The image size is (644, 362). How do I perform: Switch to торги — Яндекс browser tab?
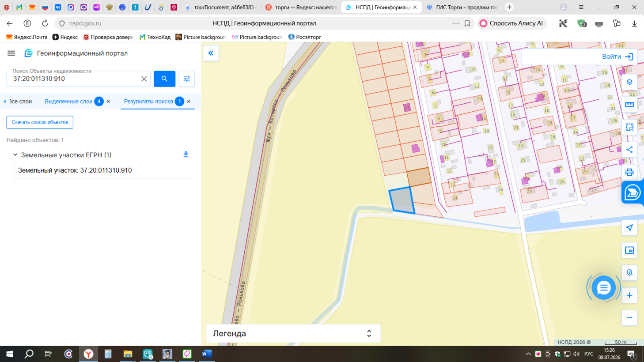pyautogui.click(x=301, y=7)
